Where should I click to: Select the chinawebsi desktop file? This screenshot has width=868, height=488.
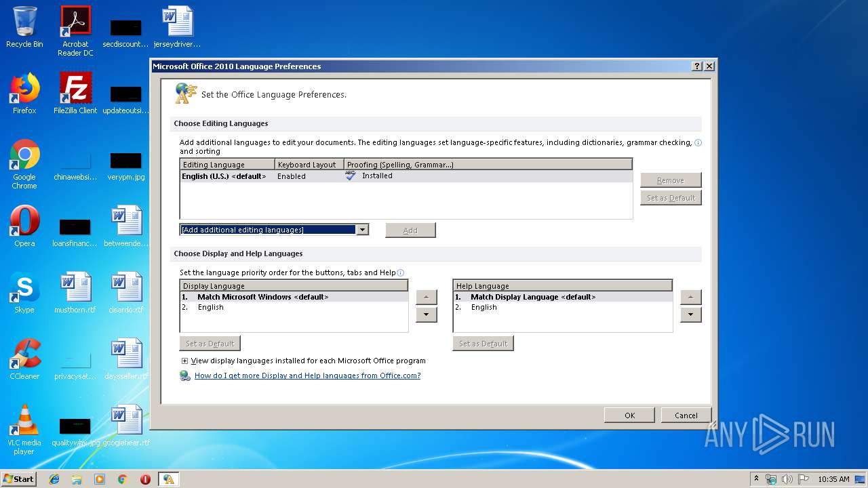click(x=75, y=165)
